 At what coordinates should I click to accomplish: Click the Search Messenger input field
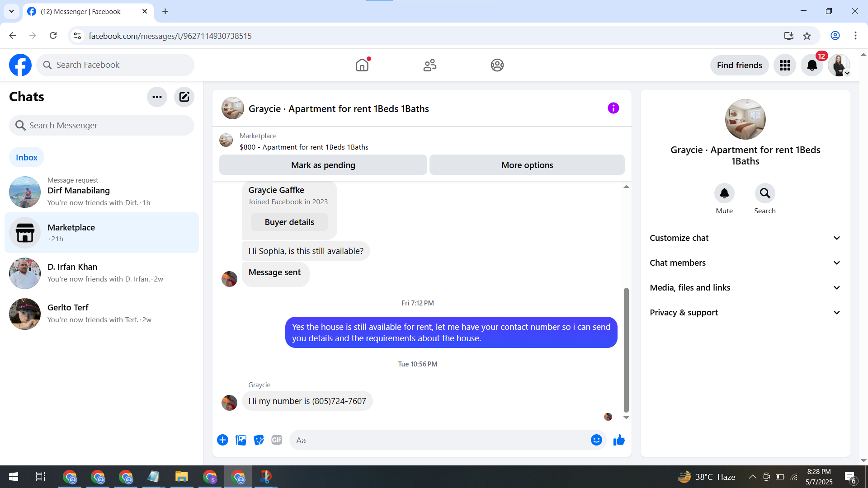click(102, 125)
